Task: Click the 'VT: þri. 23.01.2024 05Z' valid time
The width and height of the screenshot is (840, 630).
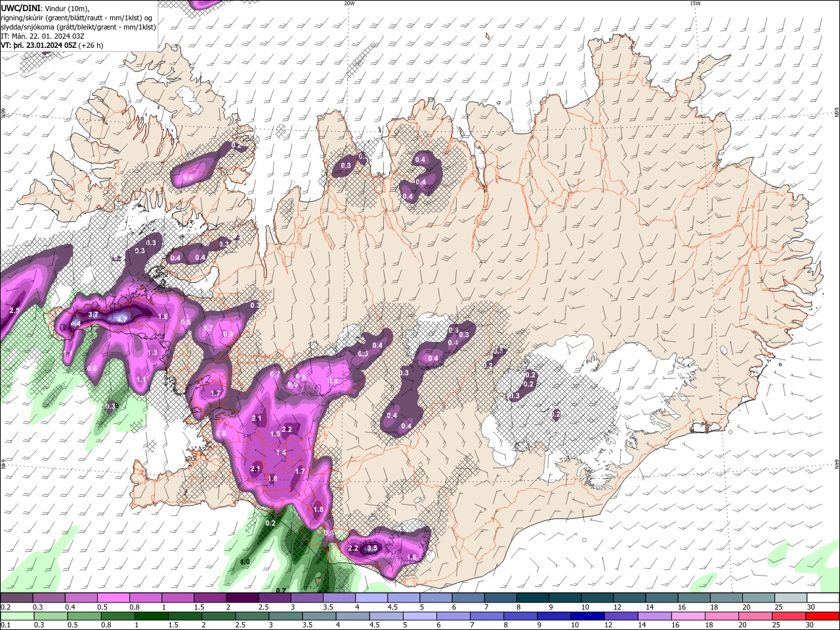Action: [38, 45]
